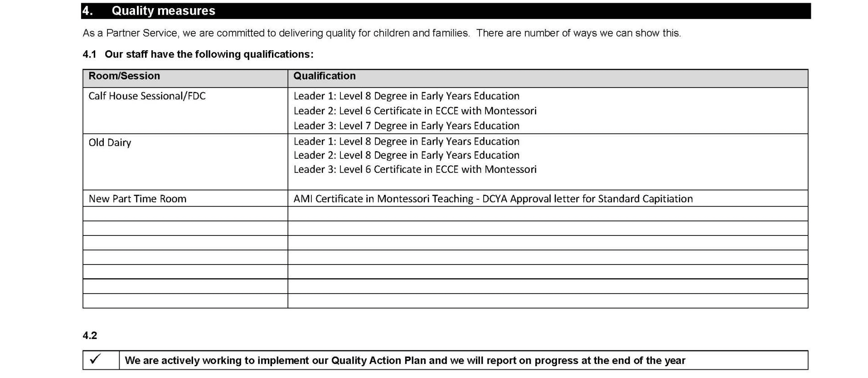The image size is (868, 378).
Task: Select the Calf House Sessional/FDC cell
Action: coord(185,110)
